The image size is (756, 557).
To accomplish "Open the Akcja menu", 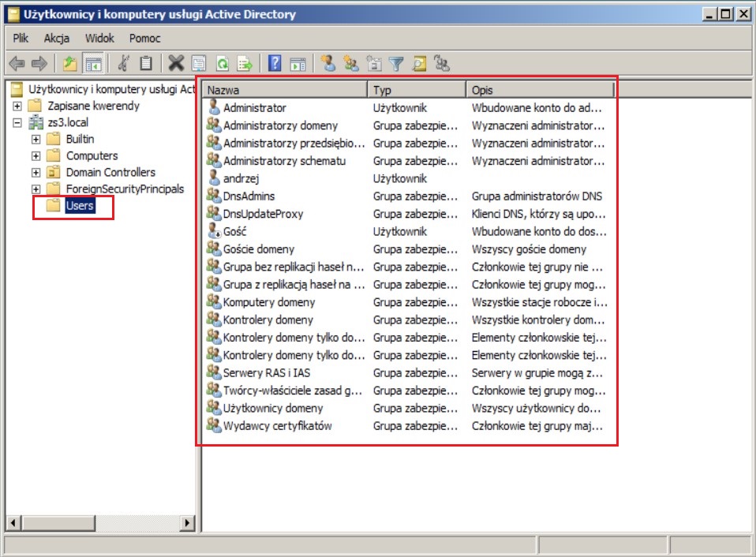I will [x=57, y=38].
